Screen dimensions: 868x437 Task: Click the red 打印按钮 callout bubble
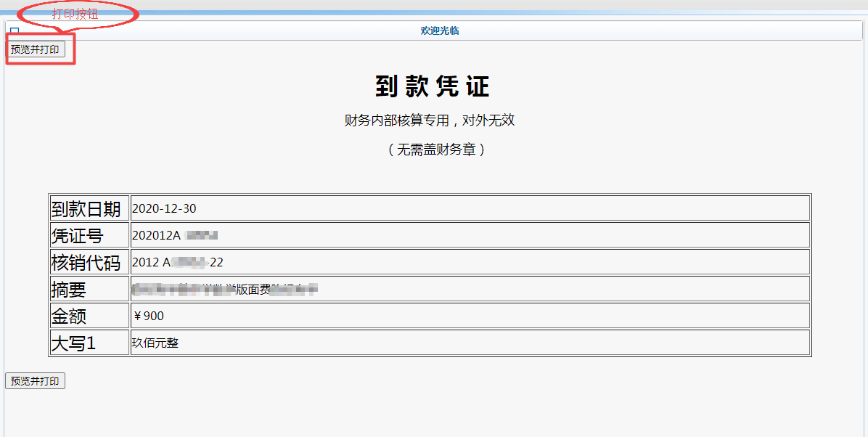point(76,14)
